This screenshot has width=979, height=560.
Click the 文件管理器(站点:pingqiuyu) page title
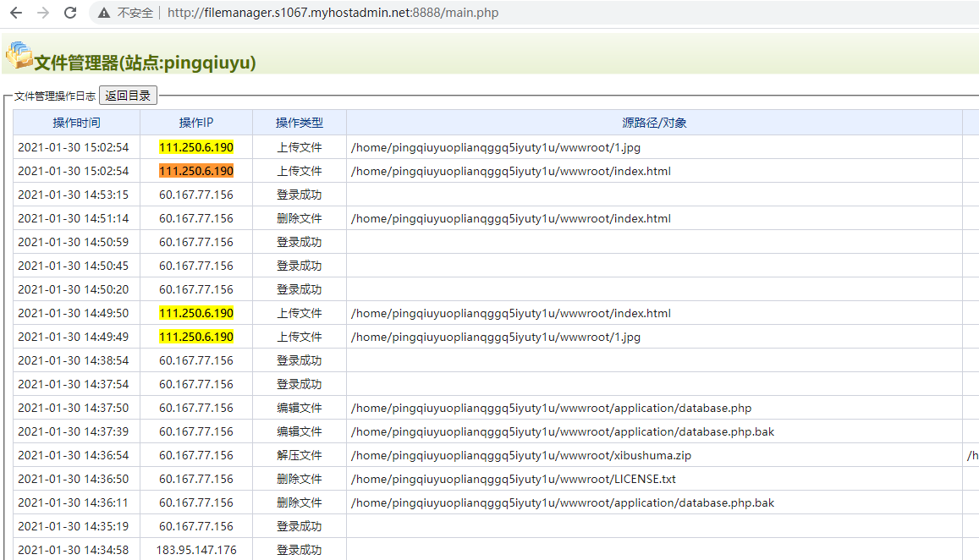(145, 63)
